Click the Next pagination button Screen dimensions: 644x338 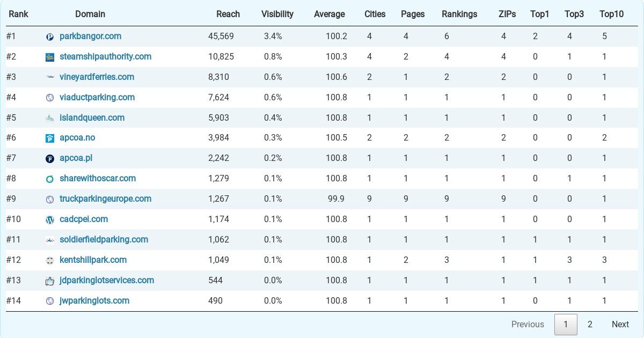[620, 324]
